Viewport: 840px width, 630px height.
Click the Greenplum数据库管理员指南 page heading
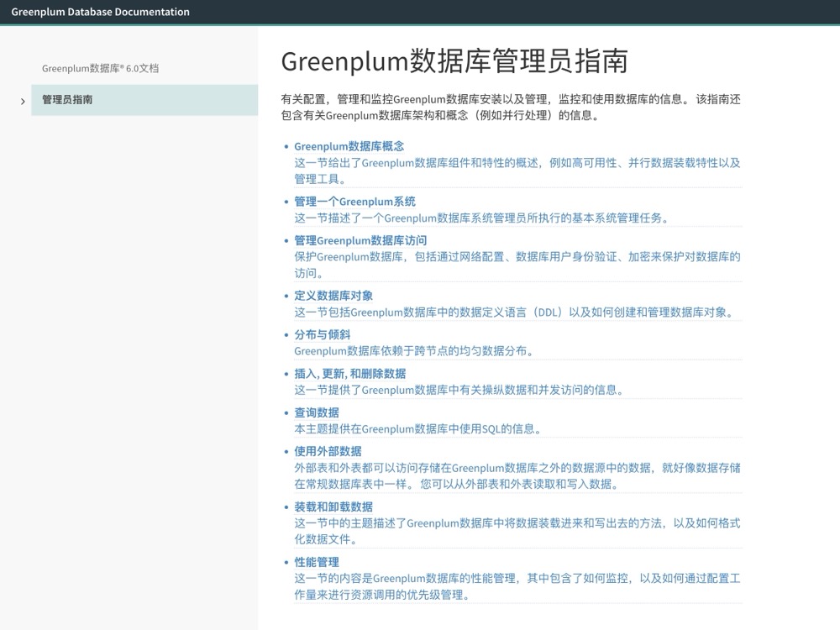[x=454, y=61]
